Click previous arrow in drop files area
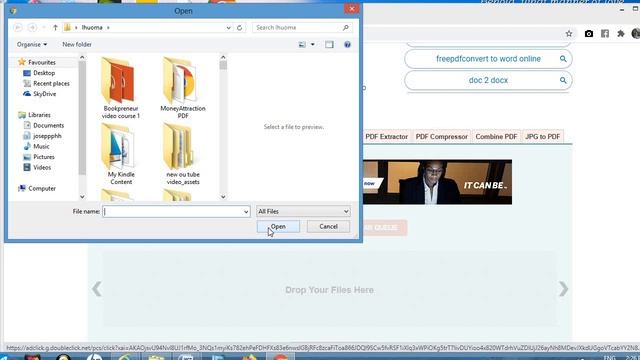Screen dimensions: 640x360 coord(97,289)
